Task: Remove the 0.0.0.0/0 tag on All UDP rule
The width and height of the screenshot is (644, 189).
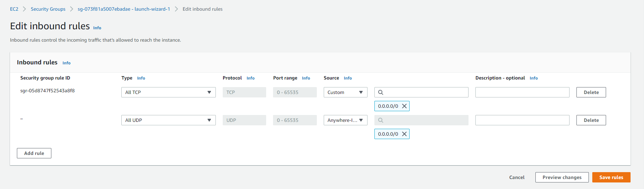Action: click(x=404, y=134)
